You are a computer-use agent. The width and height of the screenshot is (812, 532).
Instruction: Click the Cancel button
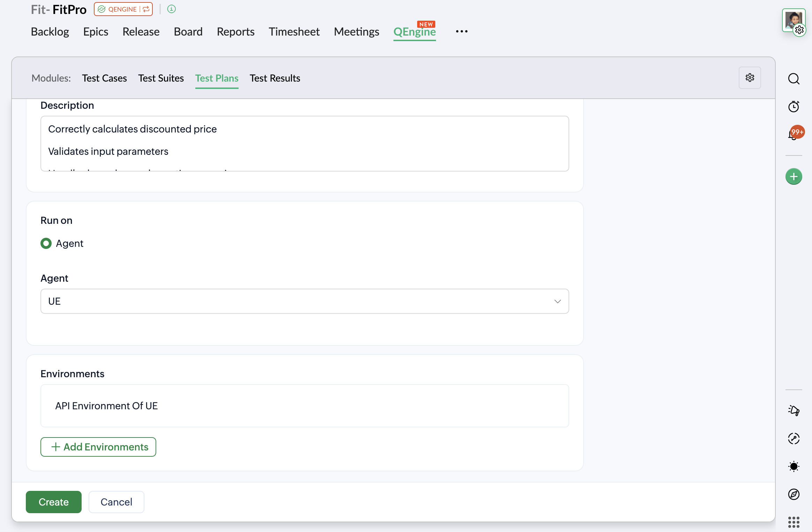116,502
